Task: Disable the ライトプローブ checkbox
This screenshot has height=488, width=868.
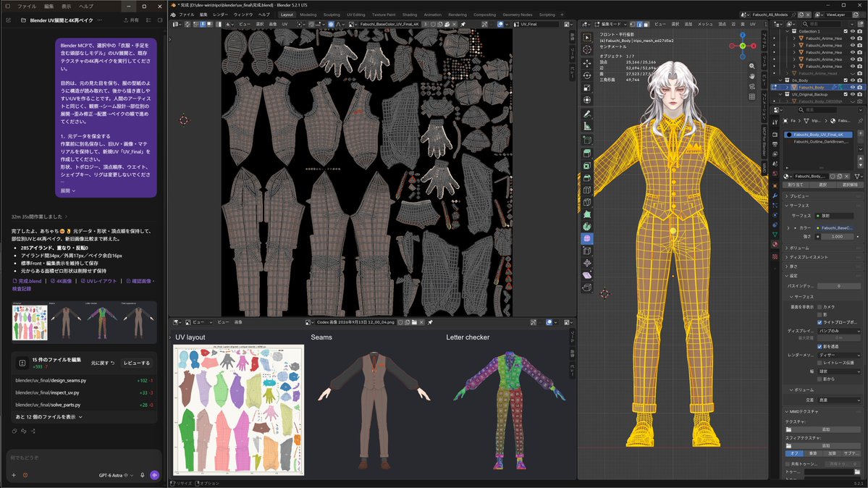Action: point(819,321)
